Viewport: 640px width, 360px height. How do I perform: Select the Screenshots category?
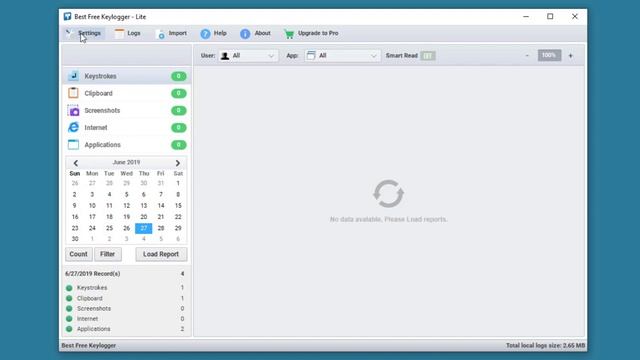pos(127,111)
